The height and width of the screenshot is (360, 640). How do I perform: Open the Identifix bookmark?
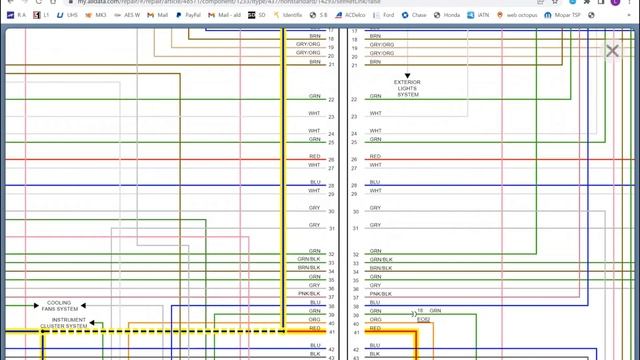tap(288, 15)
